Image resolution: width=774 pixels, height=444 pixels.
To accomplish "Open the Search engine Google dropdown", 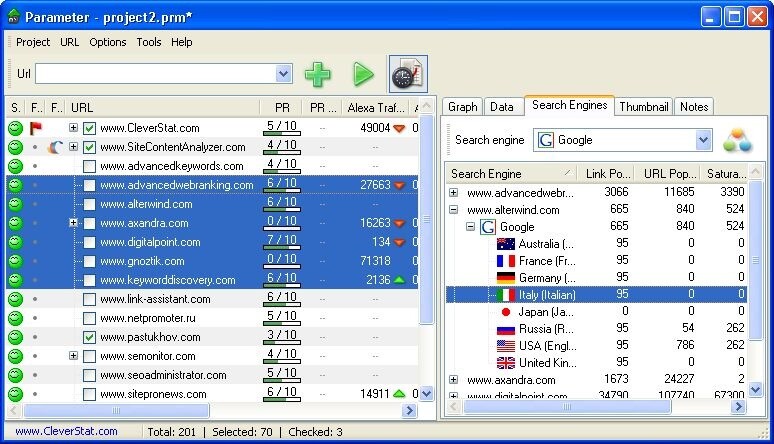I will [x=703, y=140].
